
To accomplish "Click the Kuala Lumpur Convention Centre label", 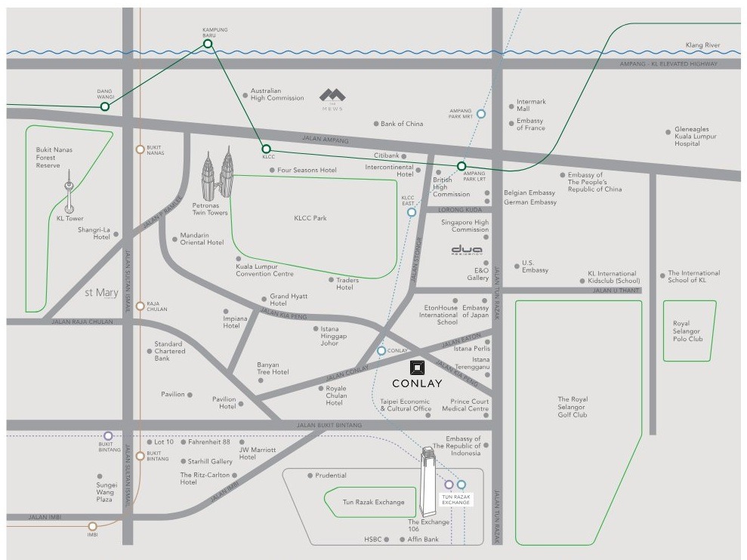I will [264, 270].
